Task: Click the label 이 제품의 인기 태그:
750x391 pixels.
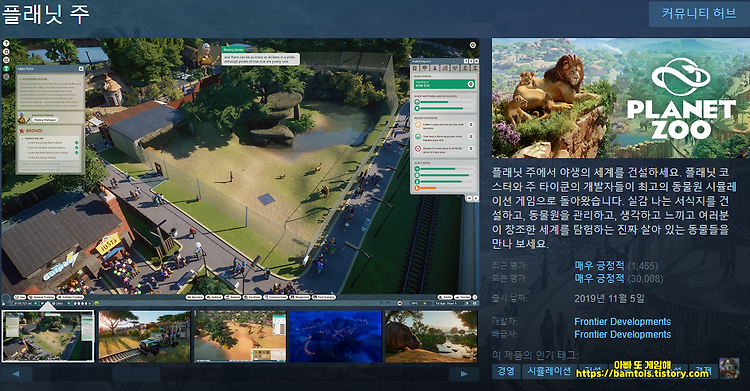Action: (535, 355)
